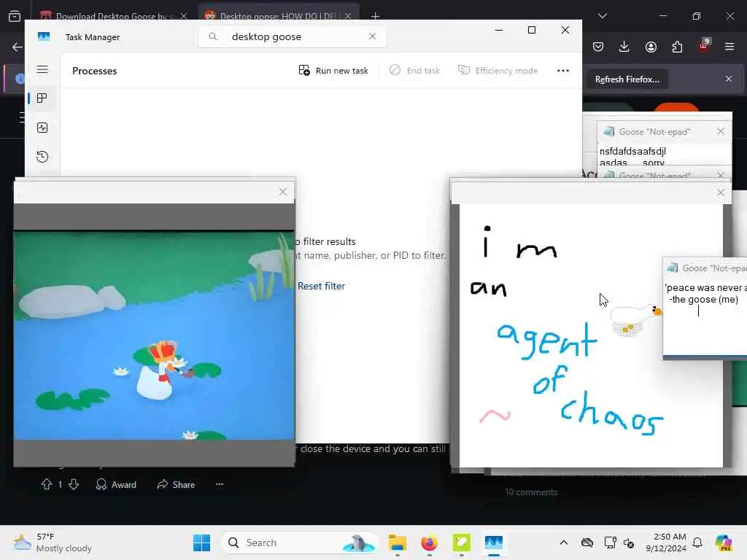Open notification bell in system tray
The image size is (747, 560).
click(697, 542)
